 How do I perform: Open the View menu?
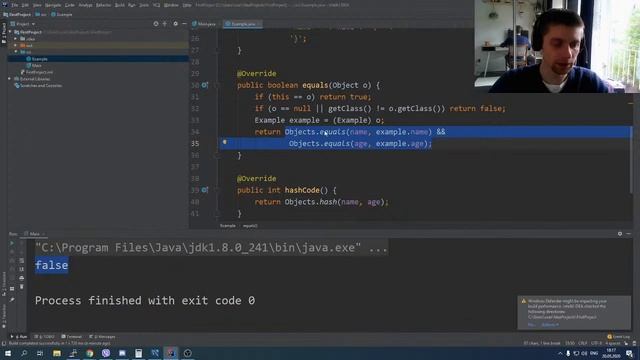pos(37,5)
